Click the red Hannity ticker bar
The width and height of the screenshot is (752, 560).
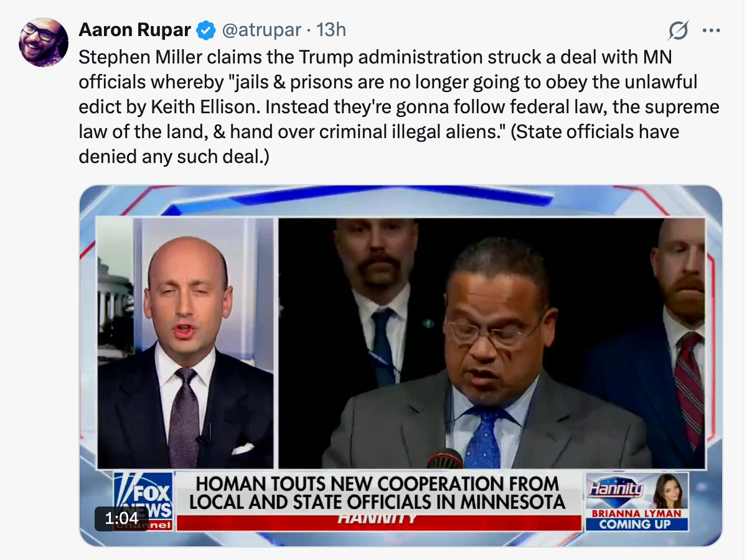point(379,521)
